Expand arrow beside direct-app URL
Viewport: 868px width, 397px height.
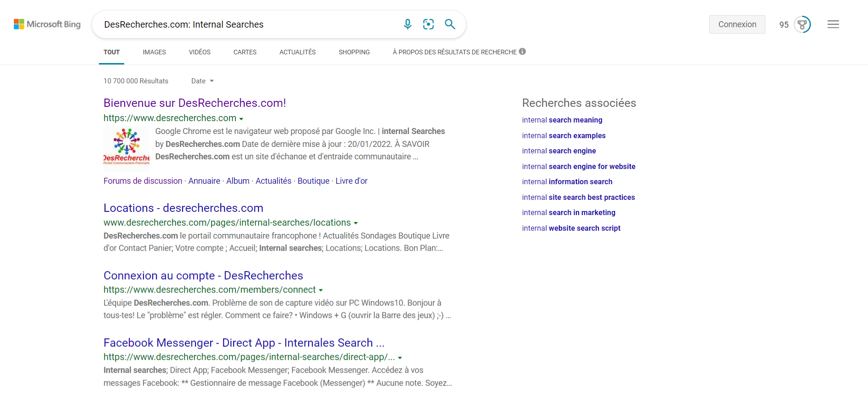(400, 358)
